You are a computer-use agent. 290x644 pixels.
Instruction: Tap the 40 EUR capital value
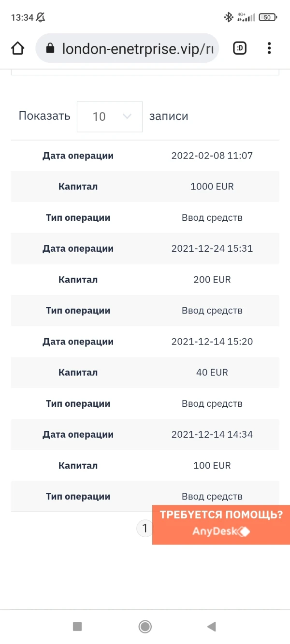tap(212, 372)
